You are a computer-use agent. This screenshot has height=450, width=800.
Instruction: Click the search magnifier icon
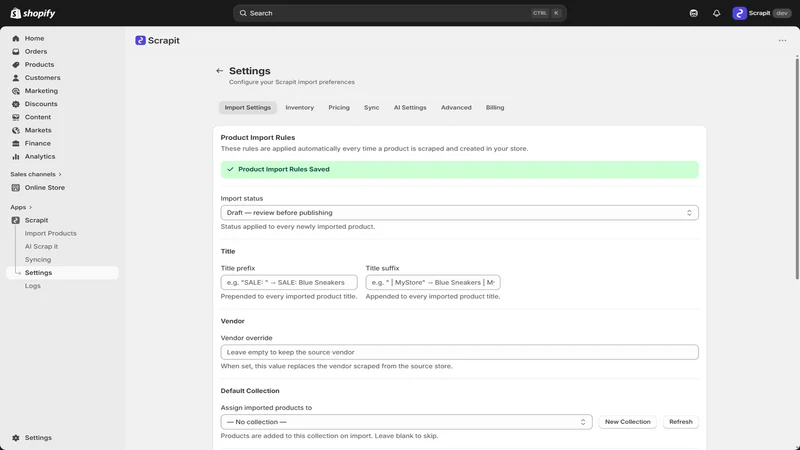coord(243,13)
